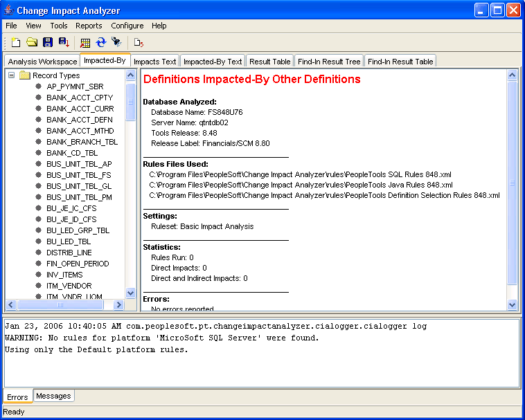Switch to the Result Table tab

tap(269, 62)
